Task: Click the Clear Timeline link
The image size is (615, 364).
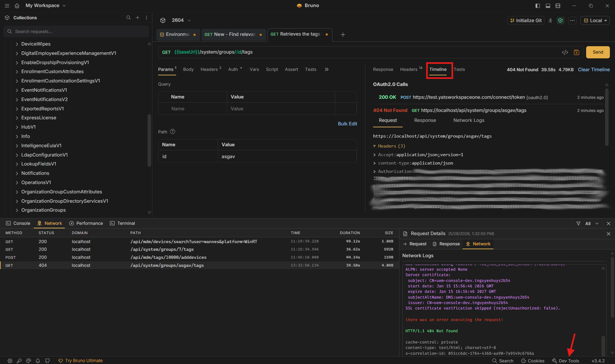Action: click(x=594, y=70)
